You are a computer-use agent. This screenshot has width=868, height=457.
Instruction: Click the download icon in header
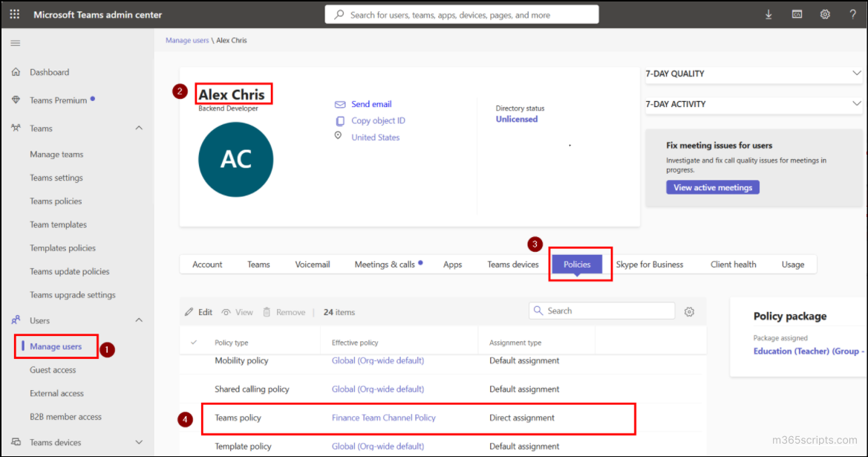pos(769,15)
